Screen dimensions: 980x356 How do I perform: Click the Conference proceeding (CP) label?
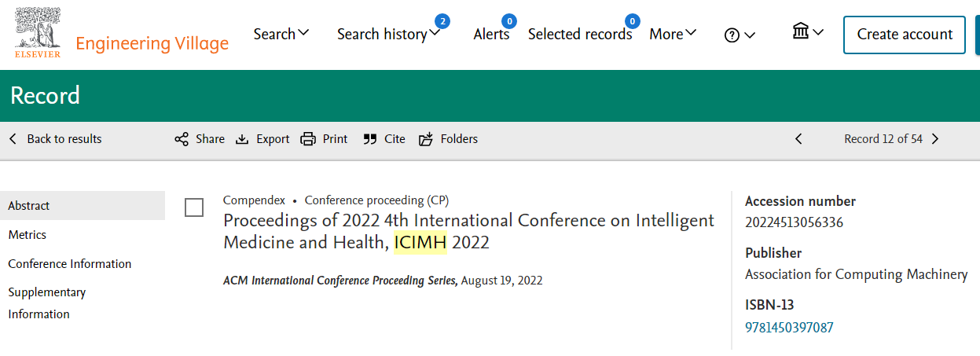click(377, 200)
